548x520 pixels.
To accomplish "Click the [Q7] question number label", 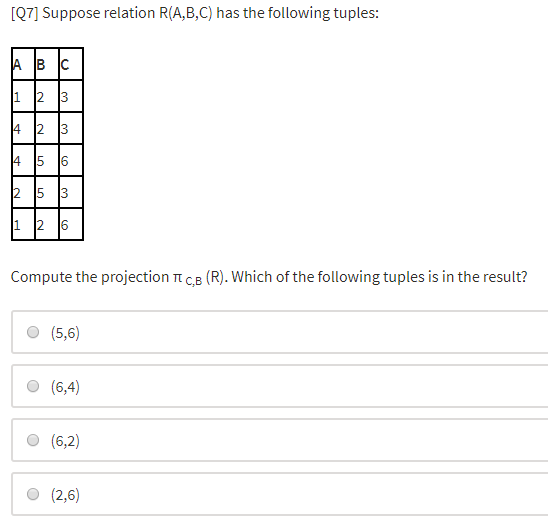I will pos(24,13).
